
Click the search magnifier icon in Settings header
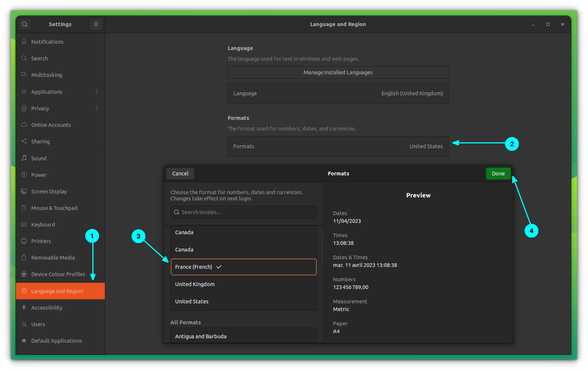point(24,24)
